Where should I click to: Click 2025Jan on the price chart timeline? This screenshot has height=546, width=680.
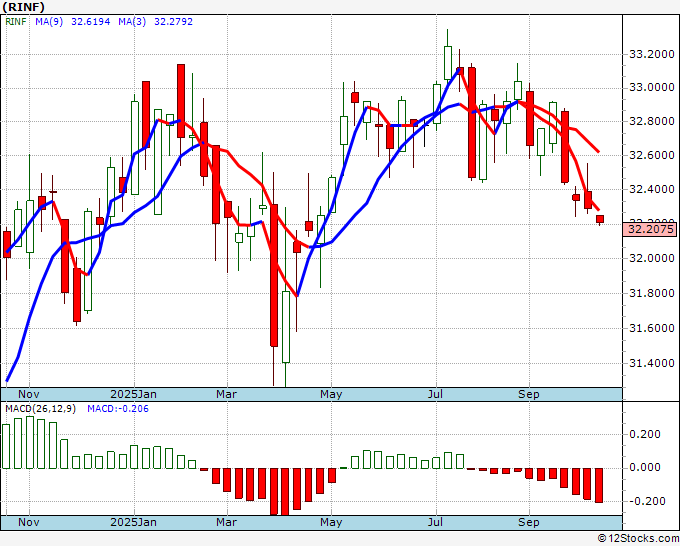[134, 394]
